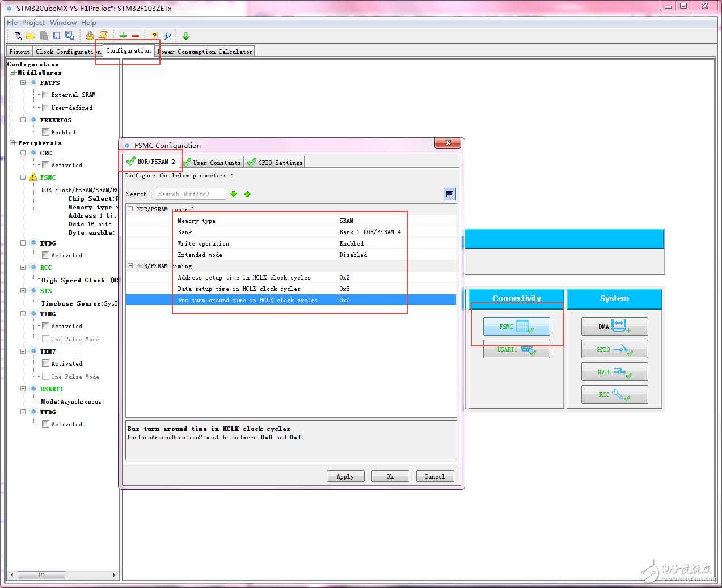Collapse the USART1 tree node
Image resolution: width=722 pixels, height=588 pixels.
point(23,388)
